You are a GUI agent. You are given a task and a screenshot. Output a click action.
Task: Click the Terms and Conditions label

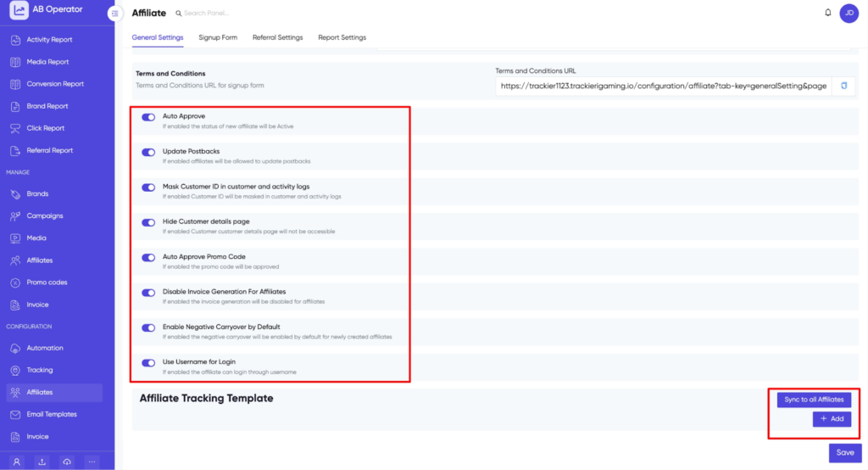[x=170, y=74]
